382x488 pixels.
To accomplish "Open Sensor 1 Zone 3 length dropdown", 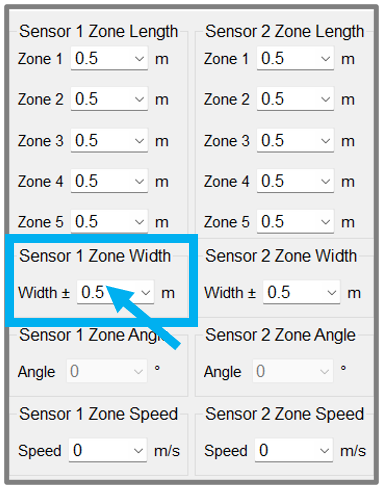I will [109, 141].
